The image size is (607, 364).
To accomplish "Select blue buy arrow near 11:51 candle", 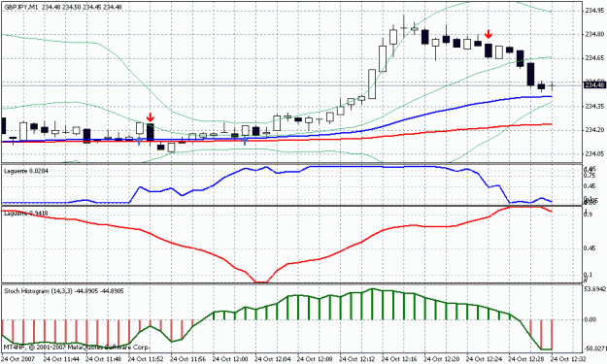I will coord(139,141).
